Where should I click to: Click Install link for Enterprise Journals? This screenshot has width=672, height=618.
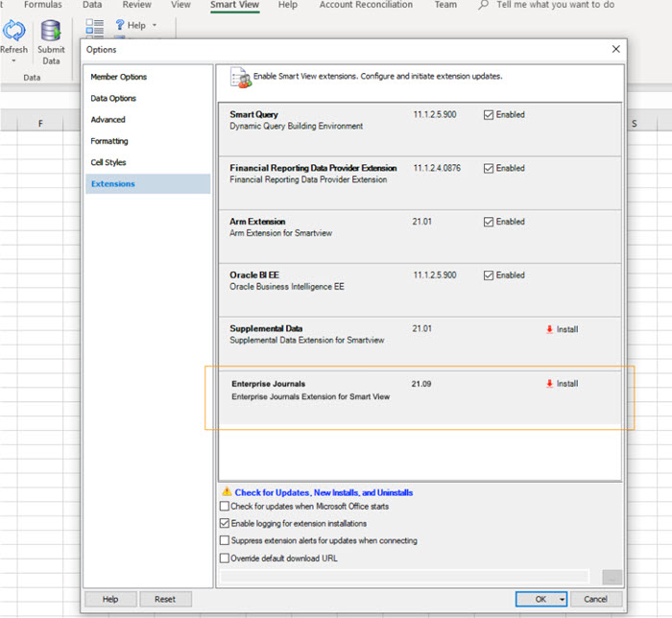(x=567, y=383)
